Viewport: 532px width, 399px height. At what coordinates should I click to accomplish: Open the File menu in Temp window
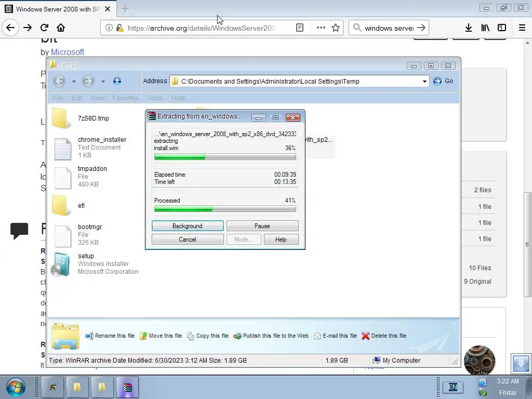tap(58, 98)
